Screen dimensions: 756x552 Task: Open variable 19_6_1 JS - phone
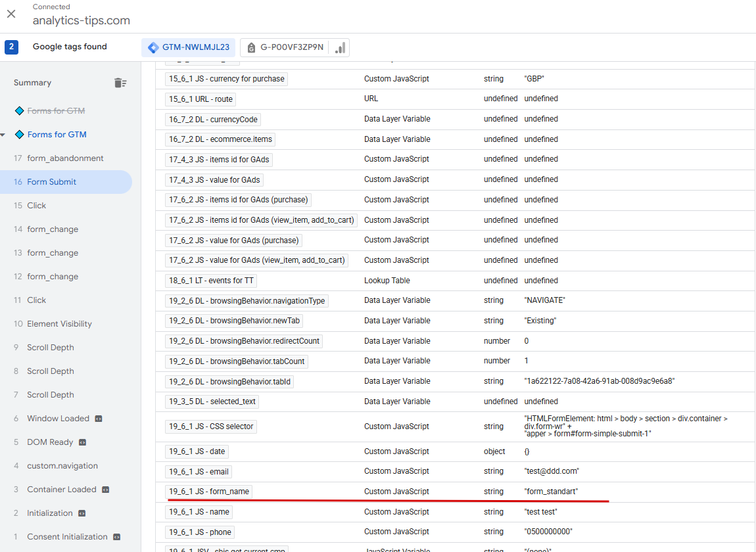coord(200,532)
